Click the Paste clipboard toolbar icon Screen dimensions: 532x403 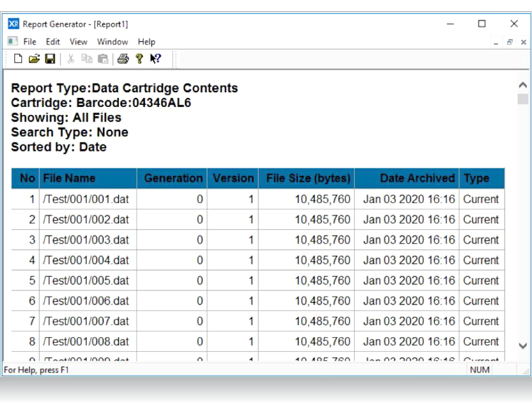[x=103, y=58]
